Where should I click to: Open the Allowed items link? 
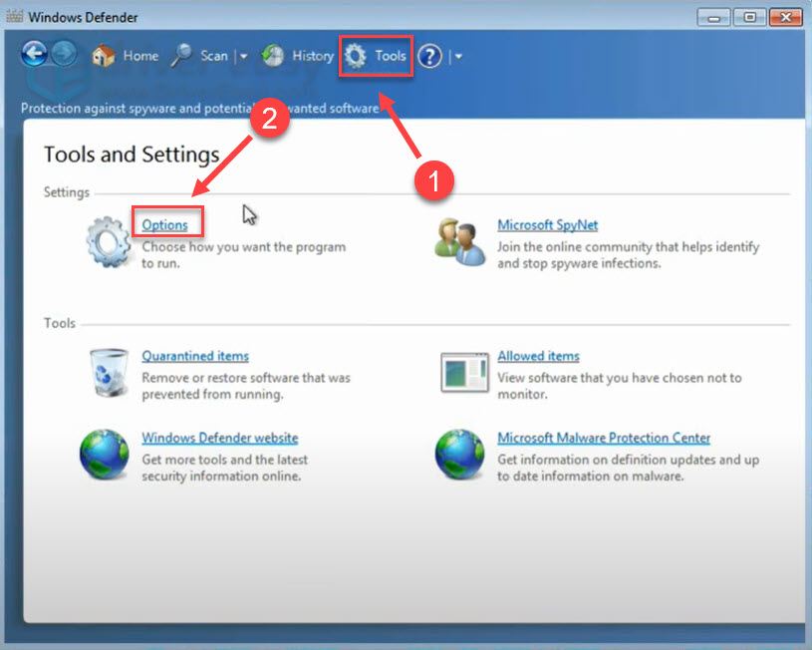(538, 356)
